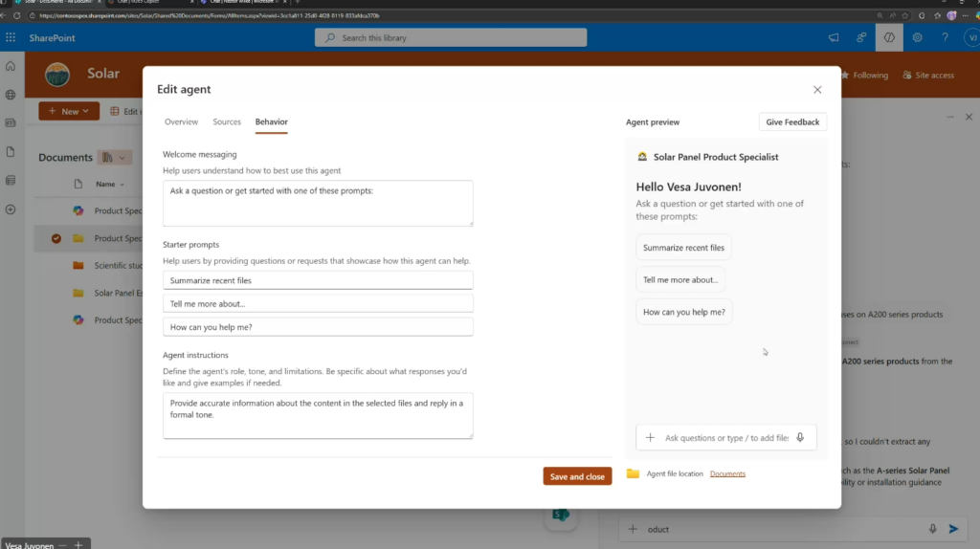Switch to the Overview tab
The width and height of the screenshot is (980, 549).
click(x=181, y=121)
